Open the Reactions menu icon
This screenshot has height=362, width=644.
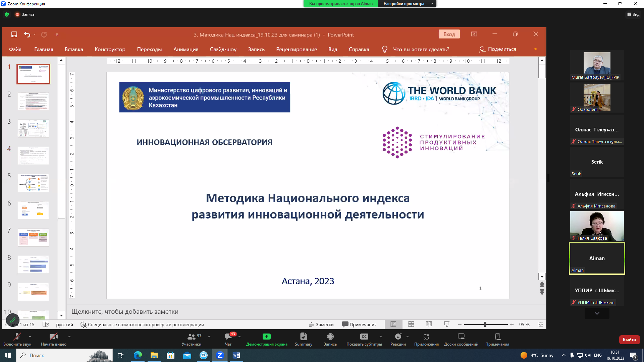pyautogui.click(x=398, y=337)
